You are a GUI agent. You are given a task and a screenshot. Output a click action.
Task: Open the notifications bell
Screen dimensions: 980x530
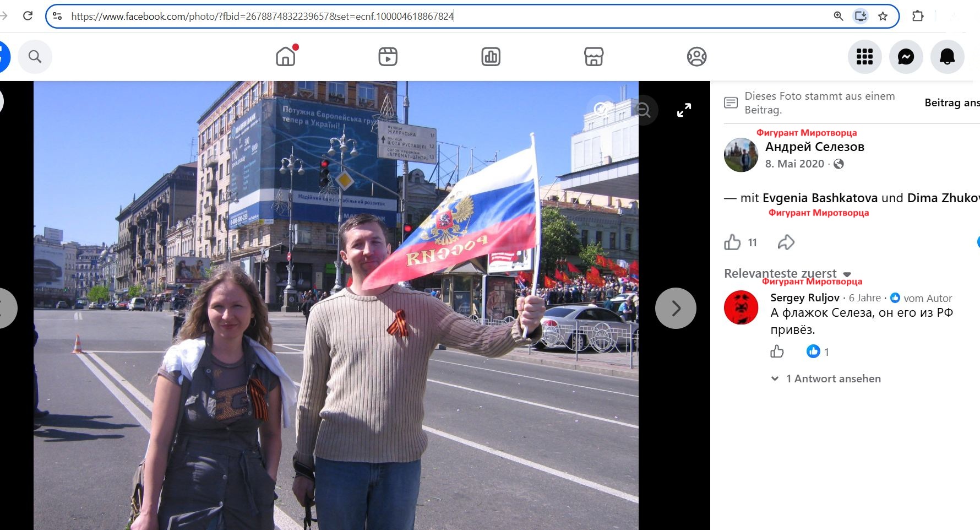coord(947,56)
